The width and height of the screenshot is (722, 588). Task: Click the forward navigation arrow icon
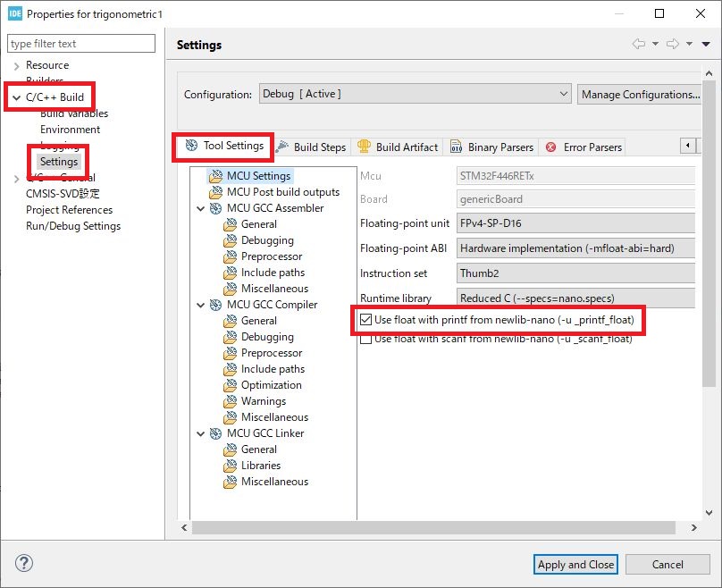coord(673,45)
